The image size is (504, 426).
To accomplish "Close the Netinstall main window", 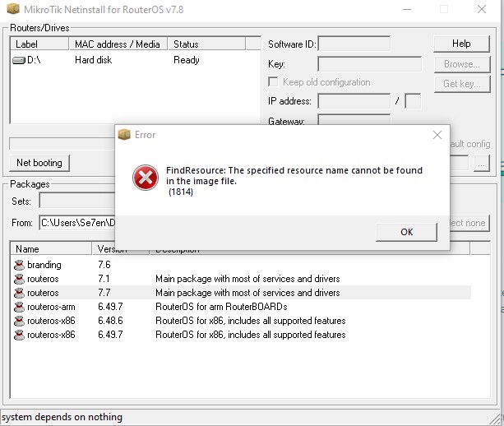I will (x=482, y=9).
